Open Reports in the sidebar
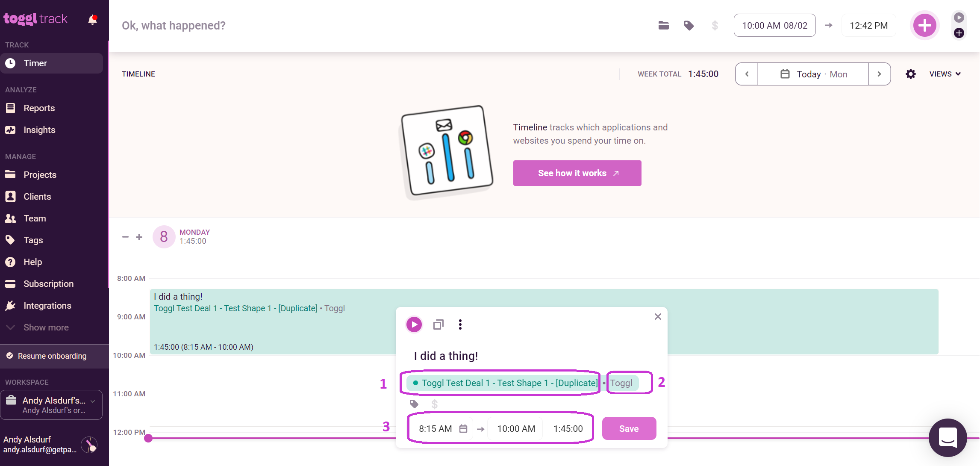Viewport: 980px width, 466px height. coord(39,108)
